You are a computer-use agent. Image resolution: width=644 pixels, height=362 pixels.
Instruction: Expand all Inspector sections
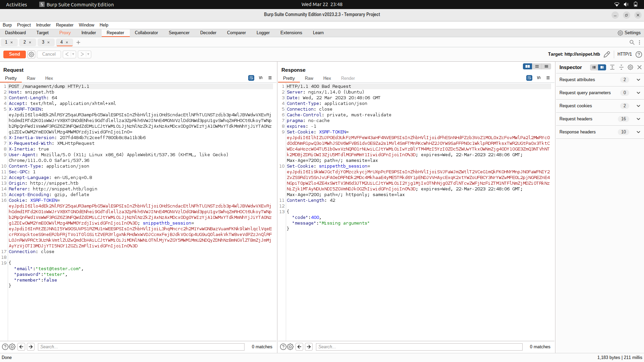tap(612, 67)
